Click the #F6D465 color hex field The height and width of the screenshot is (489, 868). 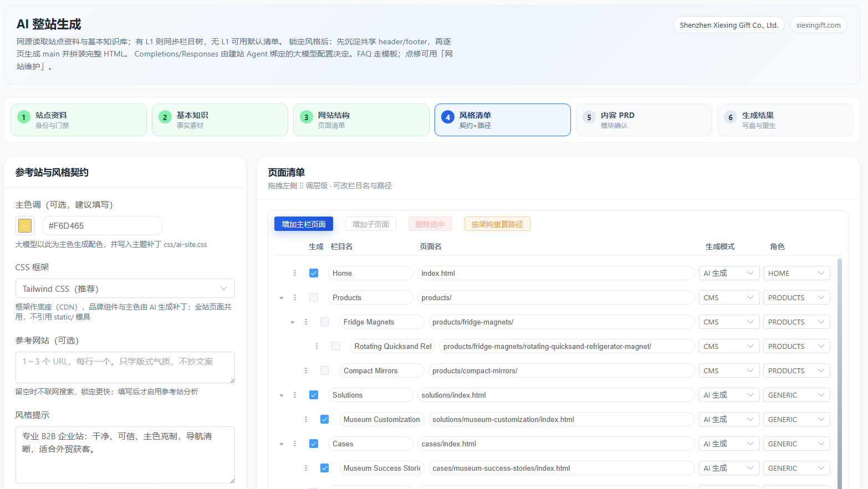click(x=102, y=225)
